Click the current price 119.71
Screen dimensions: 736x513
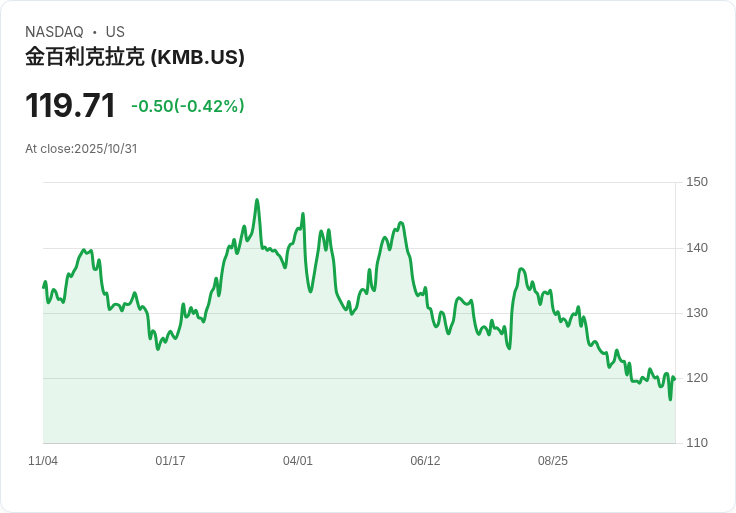pos(70,105)
